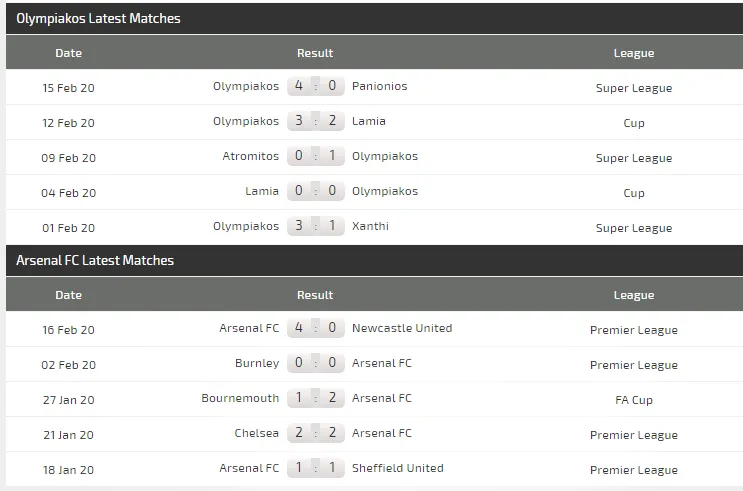The width and height of the screenshot is (743, 491).
Task: Click the Arsenal FC Latest Matches header
Action: click(95, 260)
